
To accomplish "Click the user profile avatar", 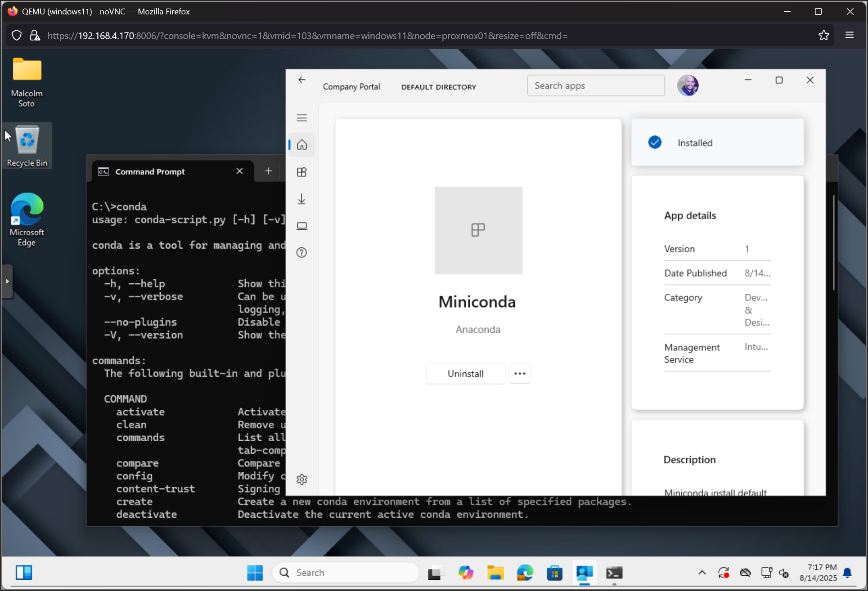I will click(688, 85).
